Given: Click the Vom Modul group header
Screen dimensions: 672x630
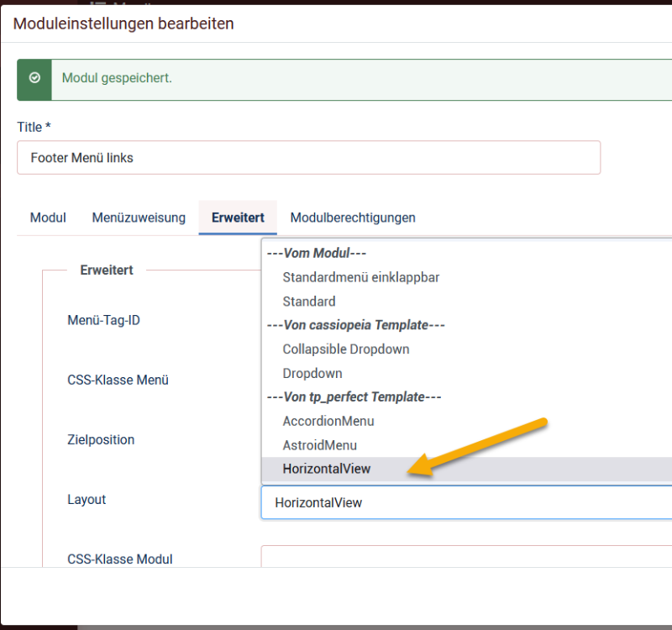Looking at the screenshot, I should [317, 254].
